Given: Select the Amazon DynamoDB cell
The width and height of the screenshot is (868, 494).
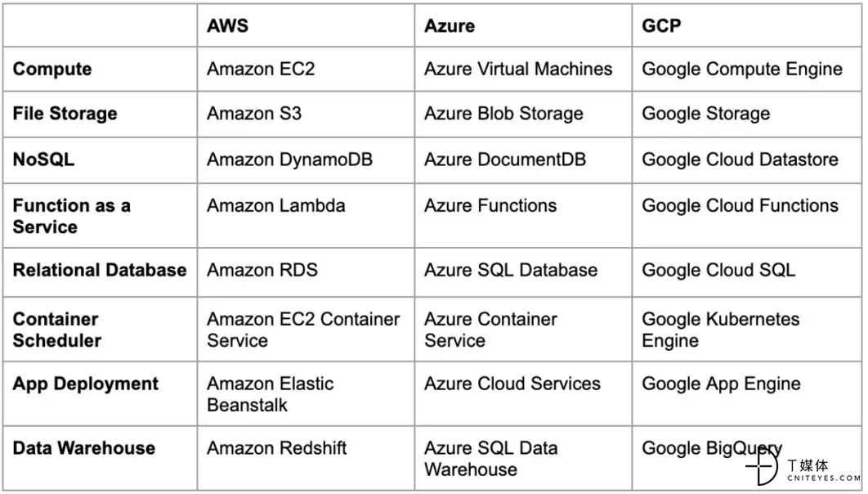Looking at the screenshot, I should (x=306, y=160).
